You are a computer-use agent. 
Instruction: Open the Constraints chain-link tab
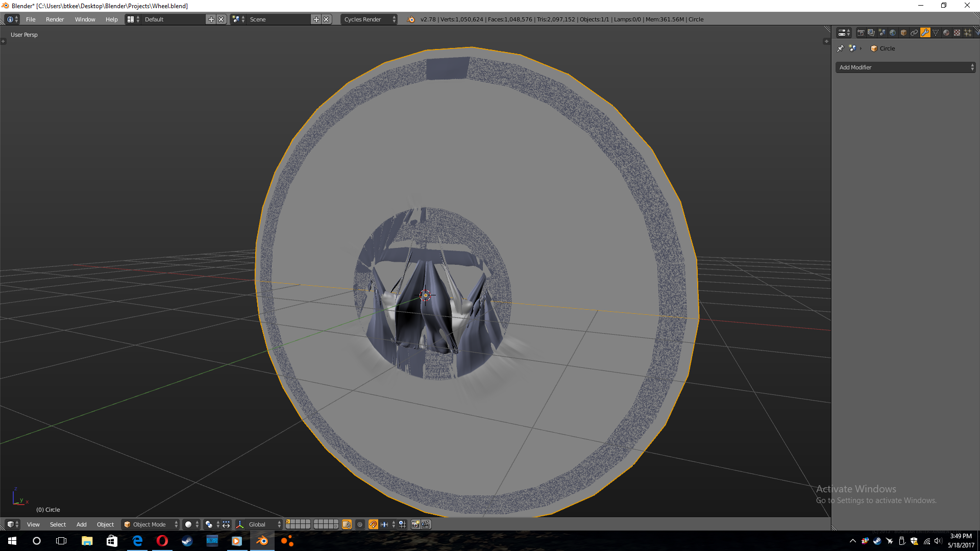click(x=914, y=33)
